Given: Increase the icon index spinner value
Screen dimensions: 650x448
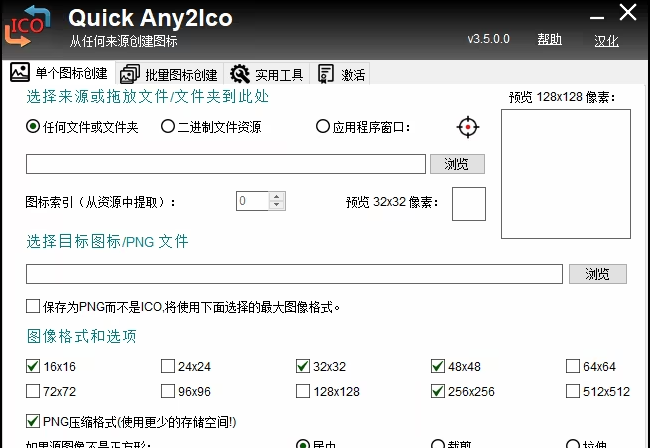Looking at the screenshot, I should [277, 196].
